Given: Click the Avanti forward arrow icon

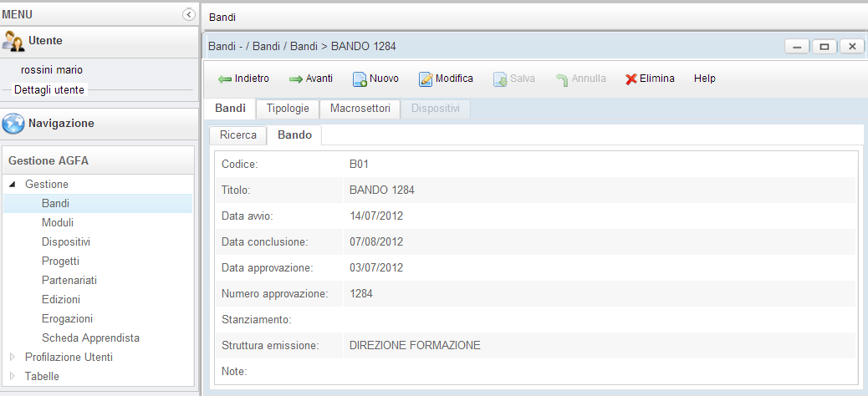Looking at the screenshot, I should [296, 79].
